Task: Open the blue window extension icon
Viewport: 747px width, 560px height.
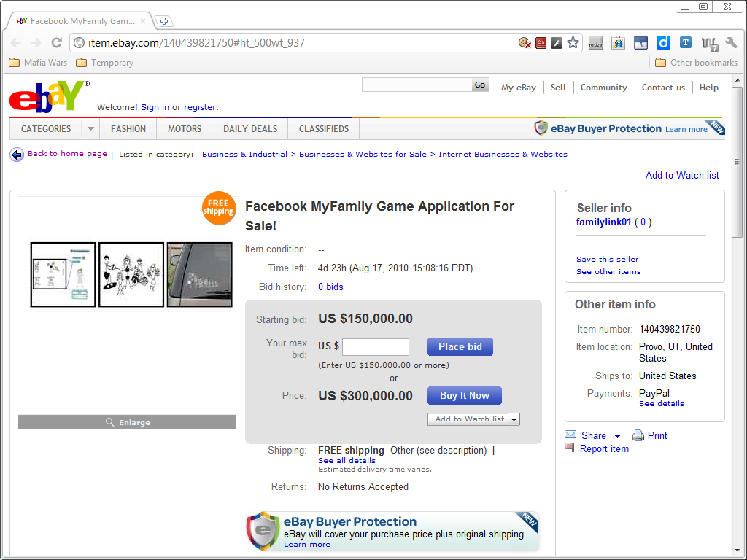Action: (x=640, y=43)
